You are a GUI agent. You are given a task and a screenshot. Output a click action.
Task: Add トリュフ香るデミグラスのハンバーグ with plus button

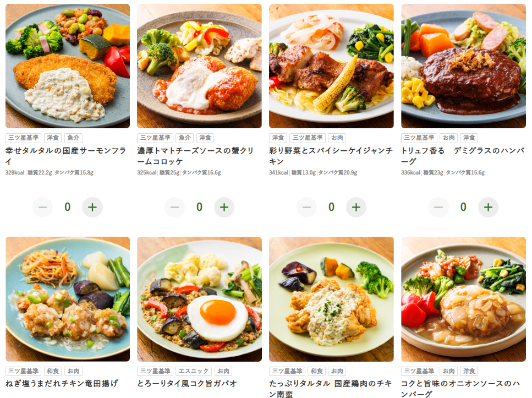click(488, 207)
